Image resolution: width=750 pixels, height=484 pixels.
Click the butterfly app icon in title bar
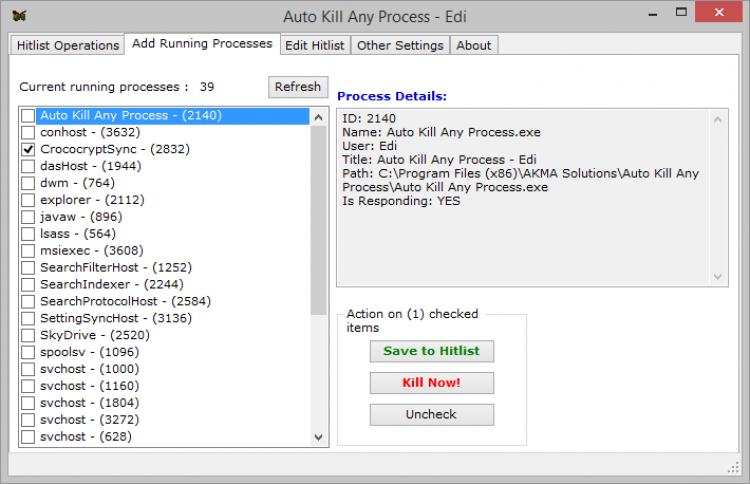tap(19, 16)
